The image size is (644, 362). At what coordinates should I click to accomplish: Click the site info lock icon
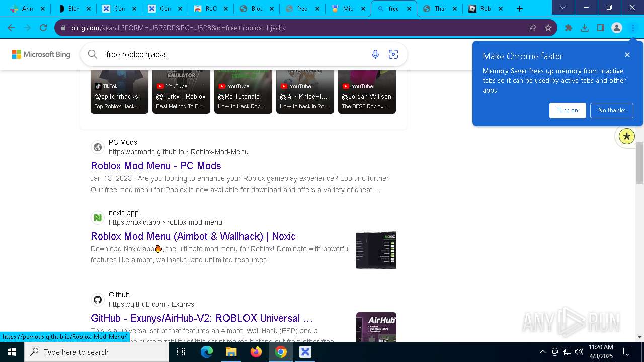pos(63,28)
